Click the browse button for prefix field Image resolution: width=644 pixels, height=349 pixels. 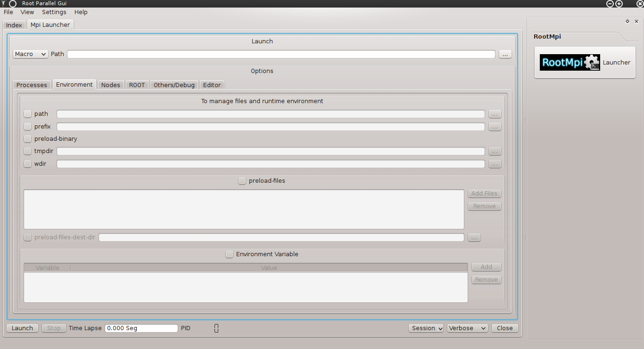(x=495, y=127)
